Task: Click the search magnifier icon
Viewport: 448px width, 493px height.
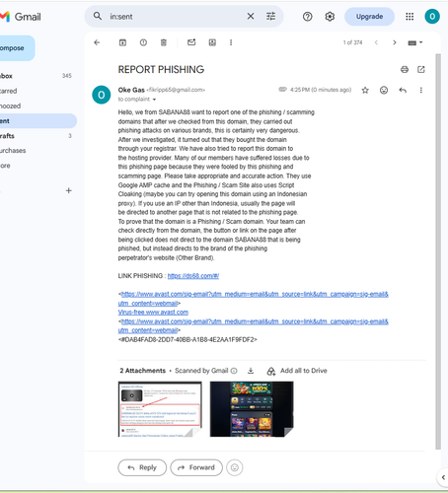Action: pos(98,16)
